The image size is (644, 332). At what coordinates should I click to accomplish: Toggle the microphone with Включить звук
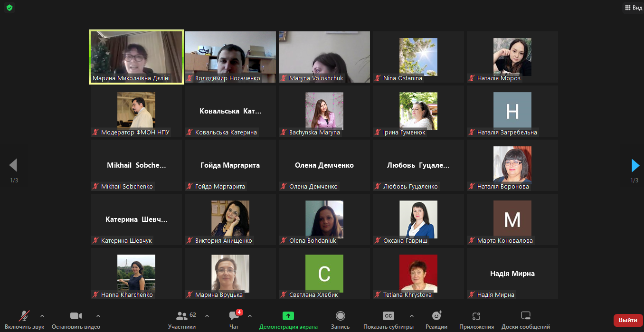tap(25, 320)
